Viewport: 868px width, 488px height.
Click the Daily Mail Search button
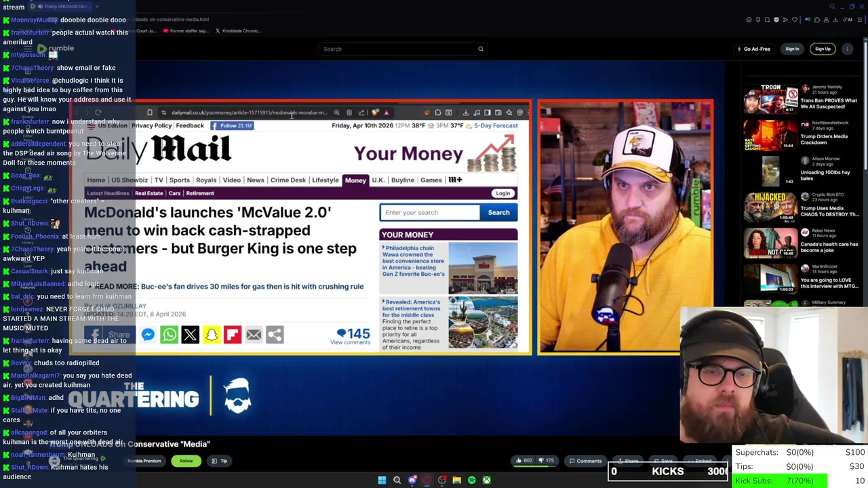(x=498, y=212)
